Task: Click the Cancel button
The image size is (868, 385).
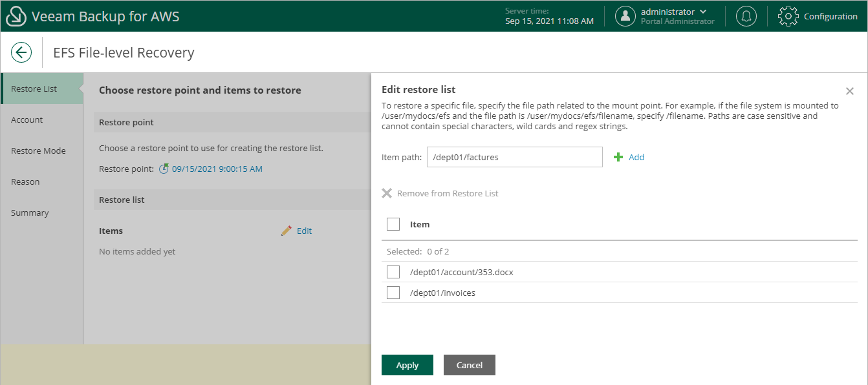Action: click(x=470, y=365)
